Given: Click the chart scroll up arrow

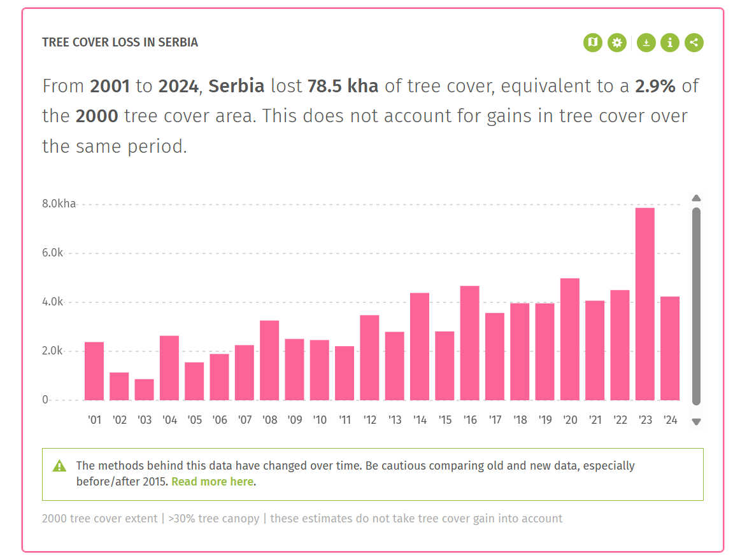Looking at the screenshot, I should click(696, 197).
